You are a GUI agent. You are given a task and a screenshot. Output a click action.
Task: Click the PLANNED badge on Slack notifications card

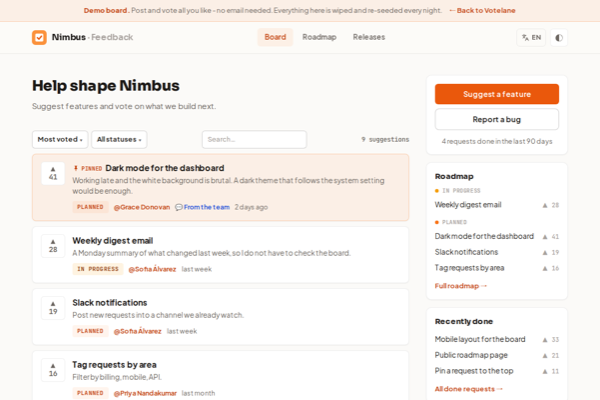coord(90,331)
